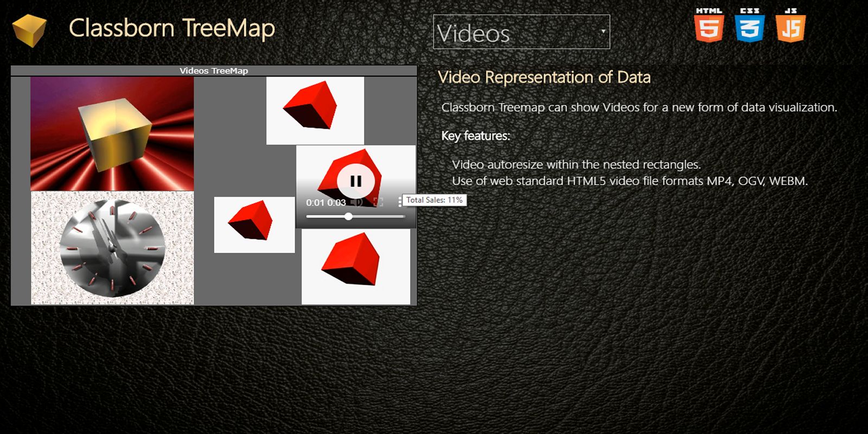Click the '0:01 0:03' video time display
The height and width of the screenshot is (434, 868).
[326, 203]
